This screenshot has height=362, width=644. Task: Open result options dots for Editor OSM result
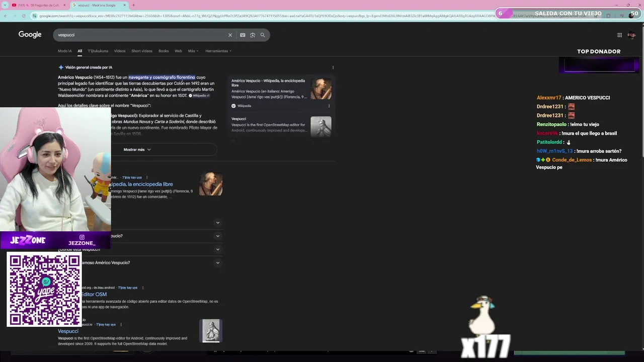tap(143, 288)
